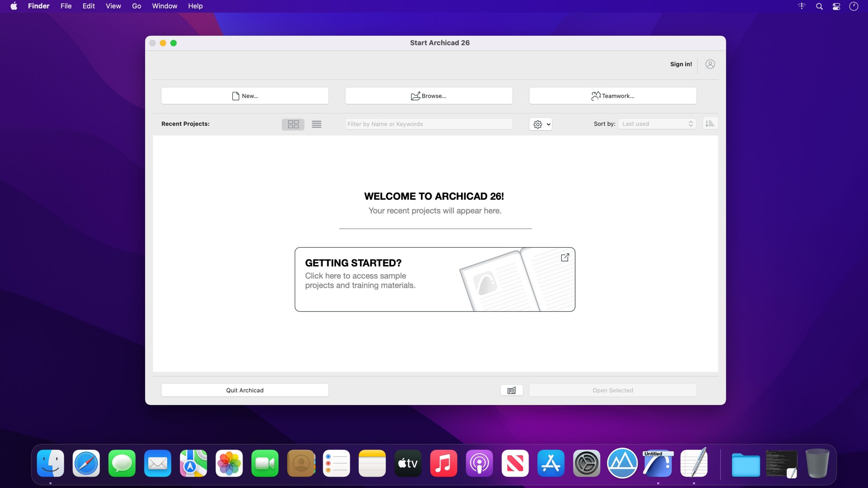
Task: Toggle the sort order direction icon
Action: [x=710, y=124]
